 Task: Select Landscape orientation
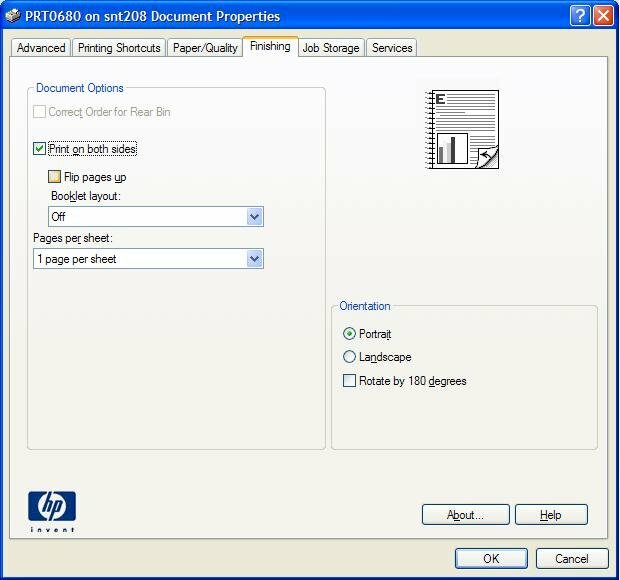point(349,357)
